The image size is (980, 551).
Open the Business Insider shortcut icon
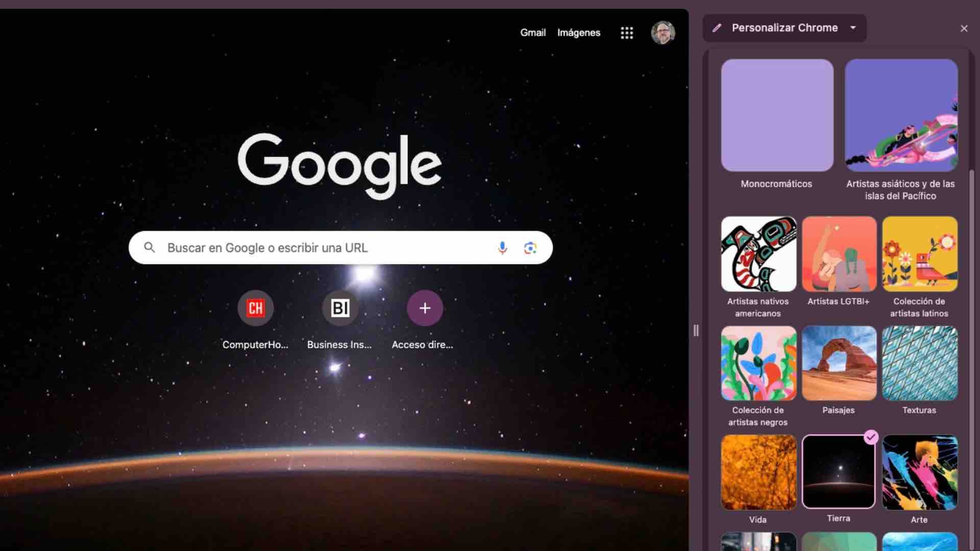coord(340,308)
